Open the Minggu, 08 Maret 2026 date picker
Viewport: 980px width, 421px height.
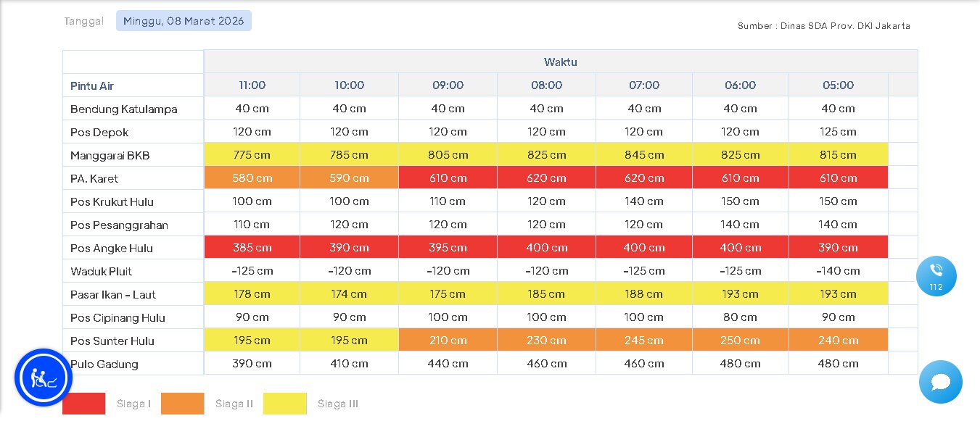(184, 21)
